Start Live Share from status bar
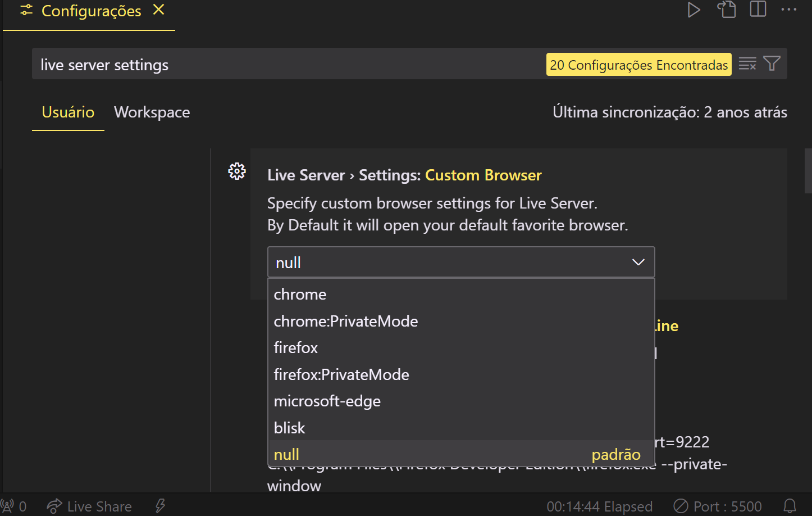Viewport: 812px width, 516px height. pos(89,506)
